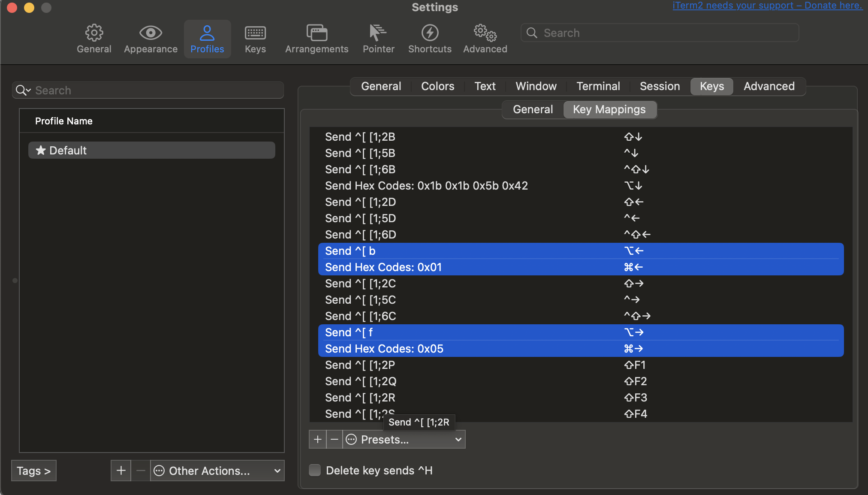This screenshot has width=868, height=495.
Task: Toggle the General key sub-tab
Action: pyautogui.click(x=533, y=109)
